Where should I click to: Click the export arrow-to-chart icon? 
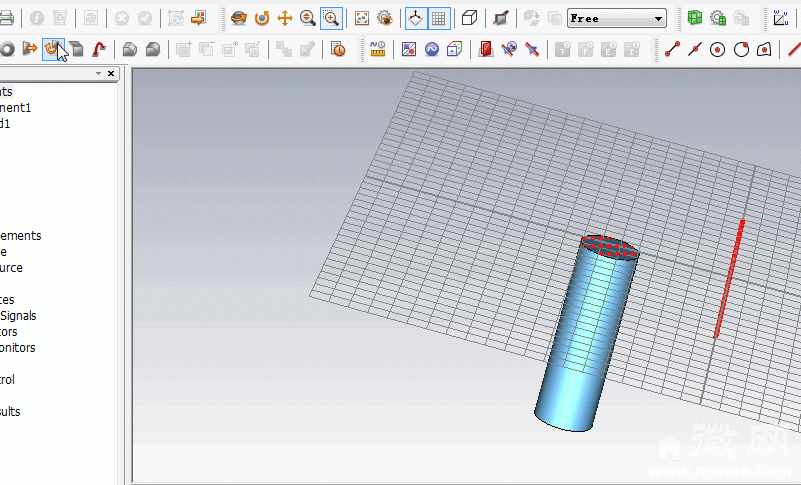click(x=198, y=19)
